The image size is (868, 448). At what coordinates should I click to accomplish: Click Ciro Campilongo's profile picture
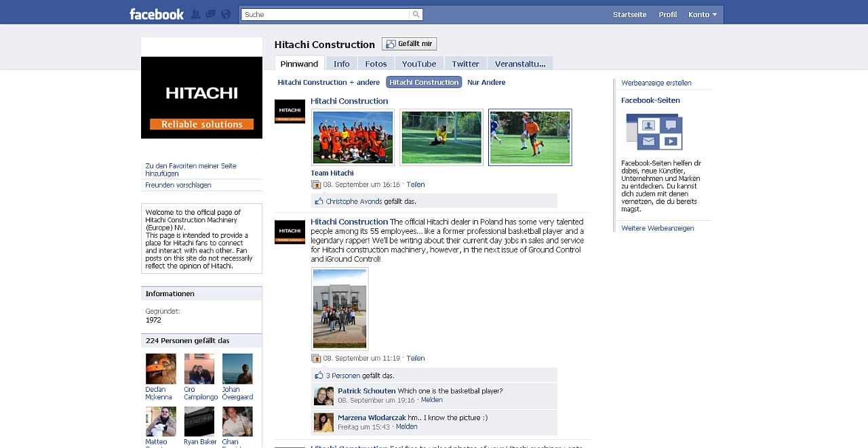click(x=199, y=369)
